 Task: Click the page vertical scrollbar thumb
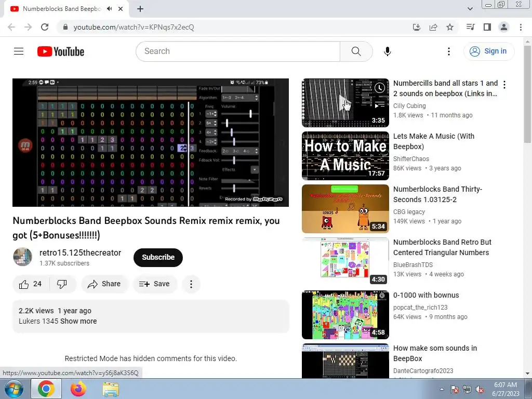tap(528, 94)
